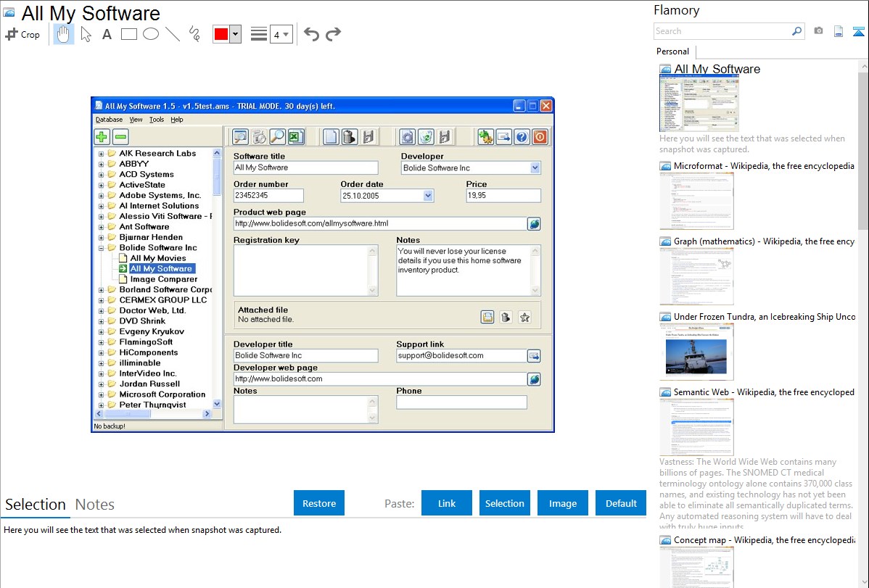
Task: Select the straight line tool
Action: [173, 34]
